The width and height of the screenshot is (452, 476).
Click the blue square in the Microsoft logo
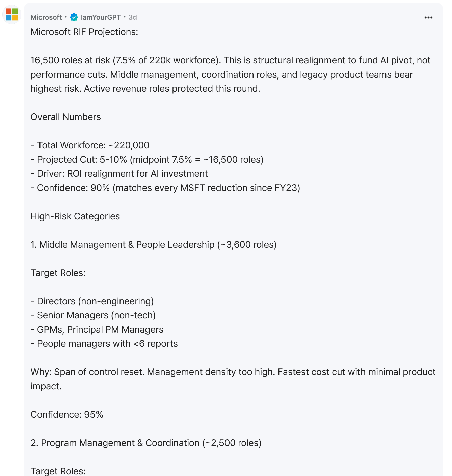click(9, 18)
